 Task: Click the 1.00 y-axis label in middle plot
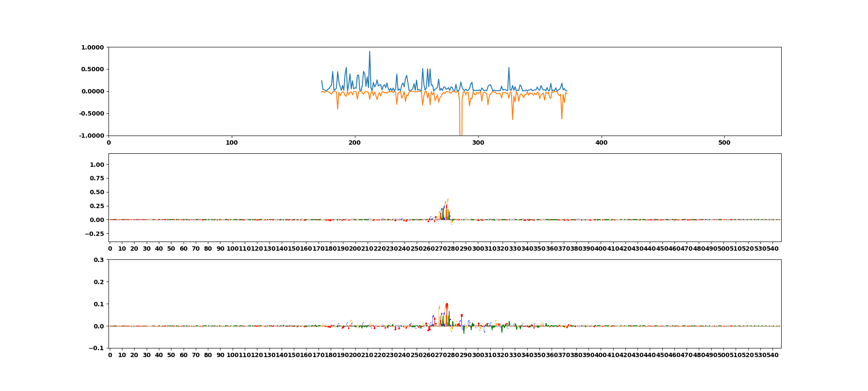97,165
